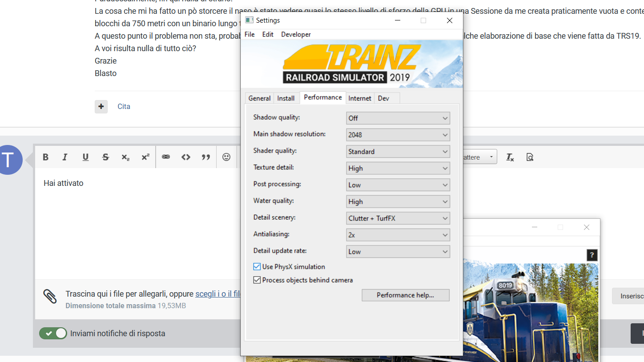Open the Water quality dropdown
Image resolution: width=644 pixels, height=362 pixels.
(x=398, y=201)
